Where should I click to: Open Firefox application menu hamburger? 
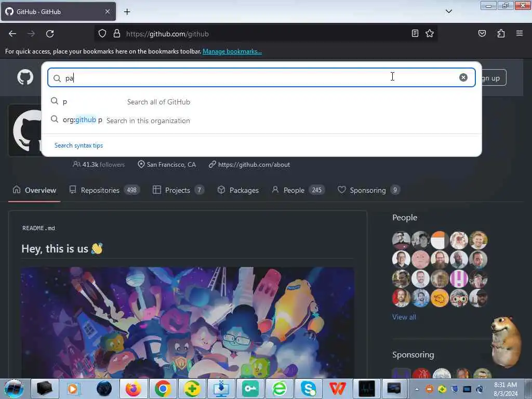coord(519,33)
